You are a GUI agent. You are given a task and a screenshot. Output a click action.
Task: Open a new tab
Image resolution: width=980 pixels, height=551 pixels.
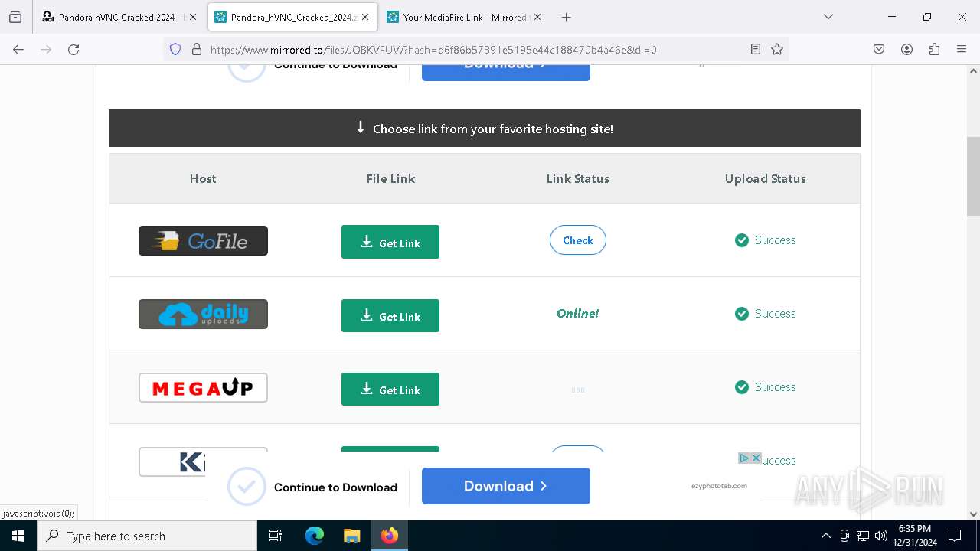click(566, 17)
